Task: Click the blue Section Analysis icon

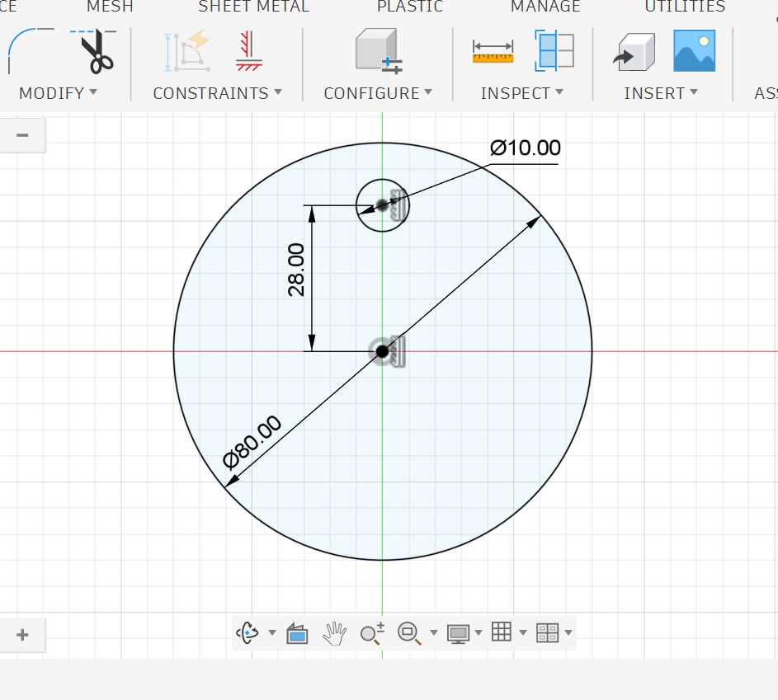Action: point(554,50)
